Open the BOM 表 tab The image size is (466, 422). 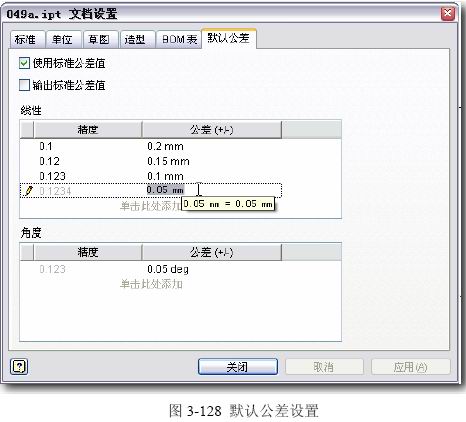point(179,40)
